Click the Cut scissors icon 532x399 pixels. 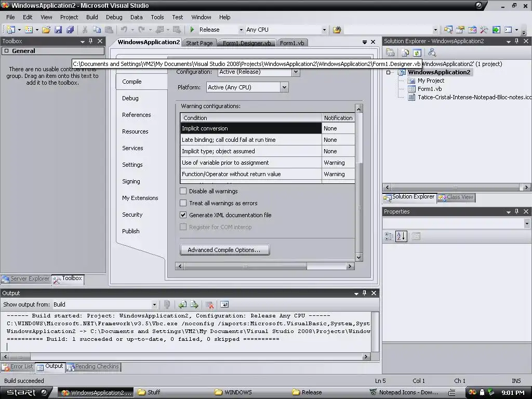tap(85, 30)
